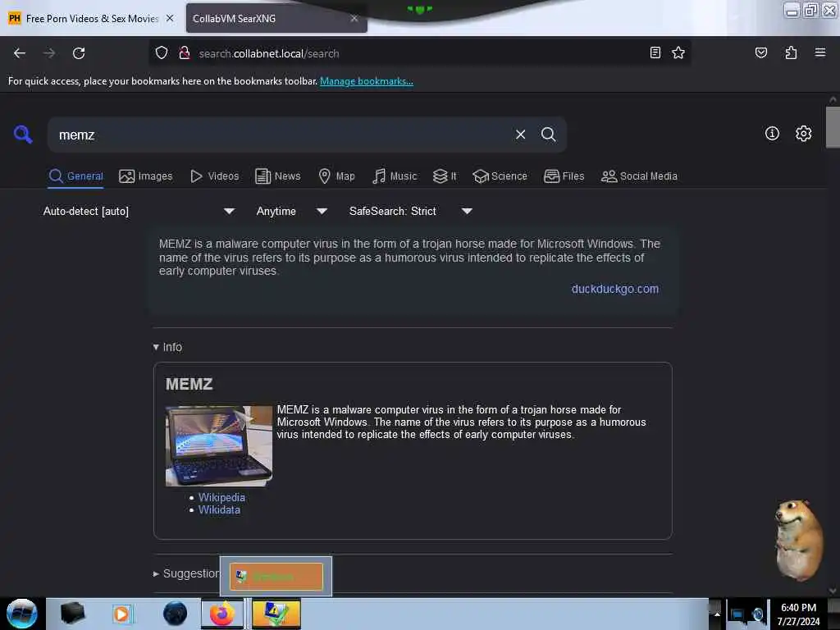This screenshot has width=840, height=630.
Task: Click the SearXNG logo magnifier
Action: pos(23,134)
